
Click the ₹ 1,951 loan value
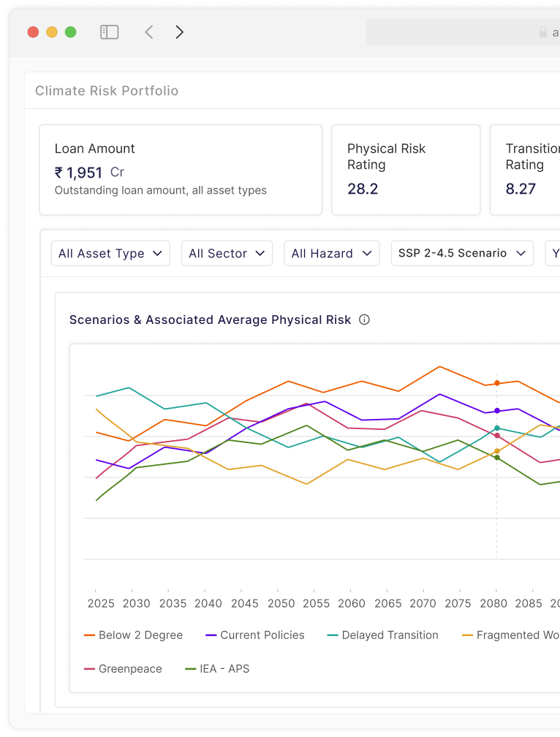[78, 173]
